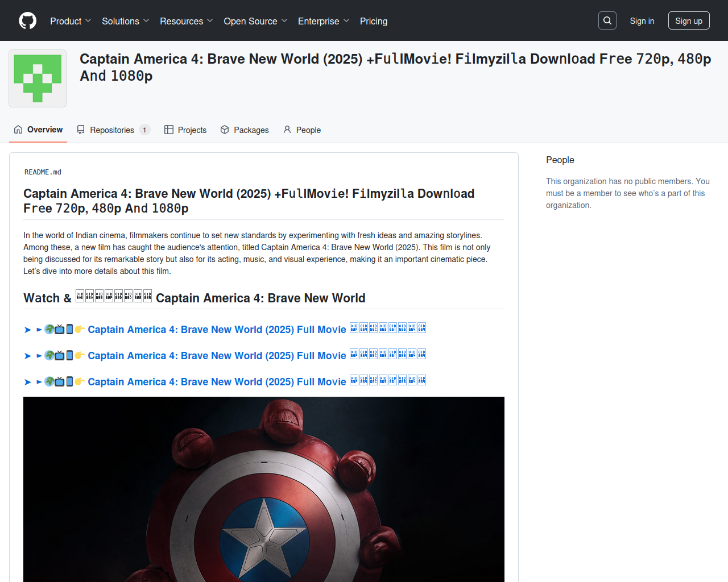Select the Packages tab label
Viewport: 728px width, 582px height.
(251, 130)
